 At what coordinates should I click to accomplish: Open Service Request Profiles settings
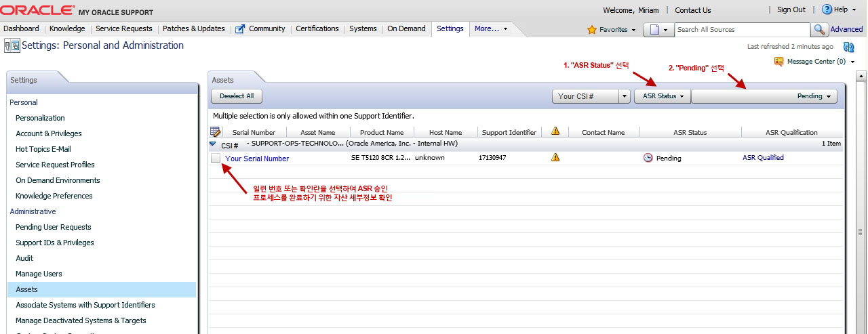[55, 165]
